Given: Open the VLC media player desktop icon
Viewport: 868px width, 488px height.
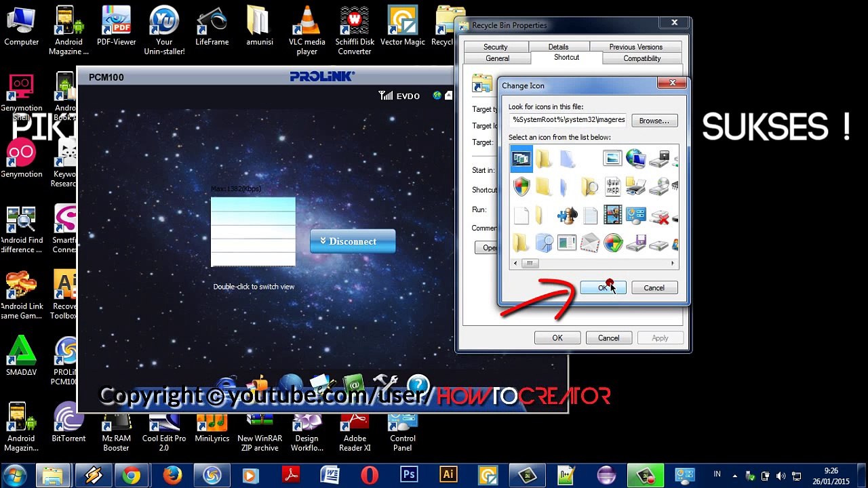Looking at the screenshot, I should coord(307,30).
